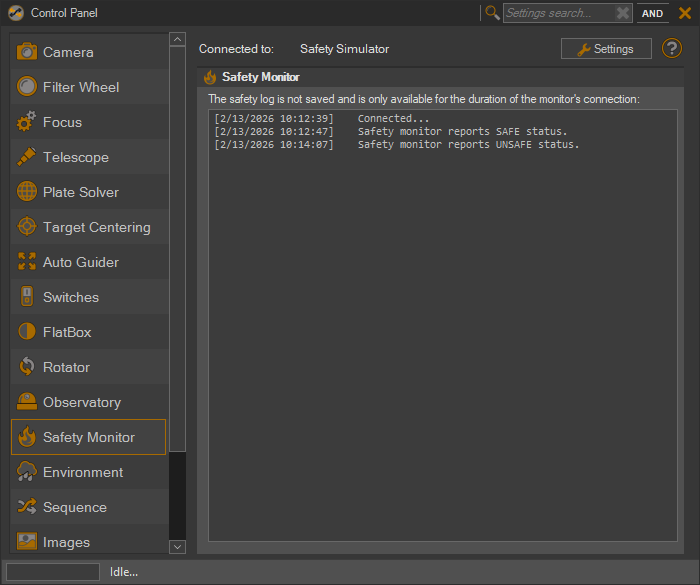Click the Safety Monitor panel heading

pyautogui.click(x=261, y=77)
